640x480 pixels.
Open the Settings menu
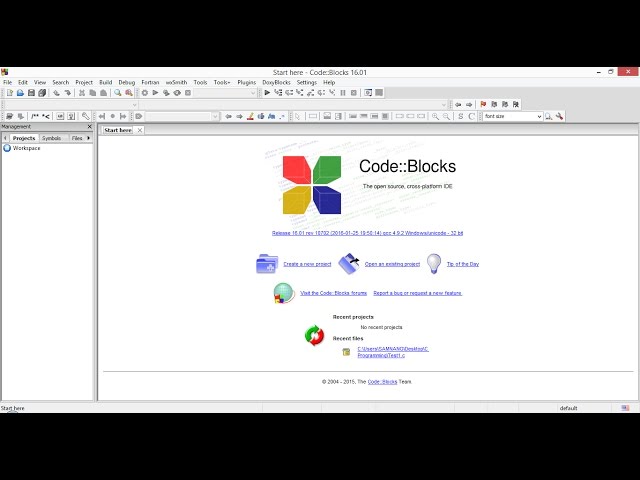click(x=307, y=82)
